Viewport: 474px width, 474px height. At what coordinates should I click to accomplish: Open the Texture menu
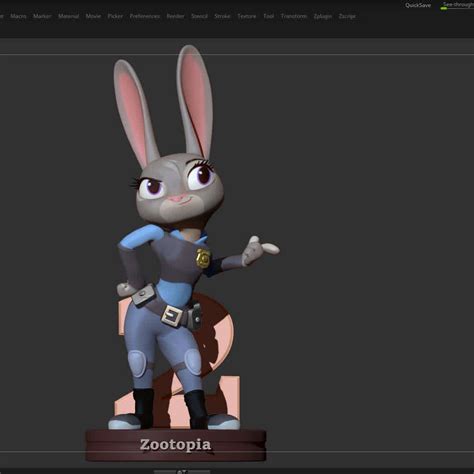point(247,16)
